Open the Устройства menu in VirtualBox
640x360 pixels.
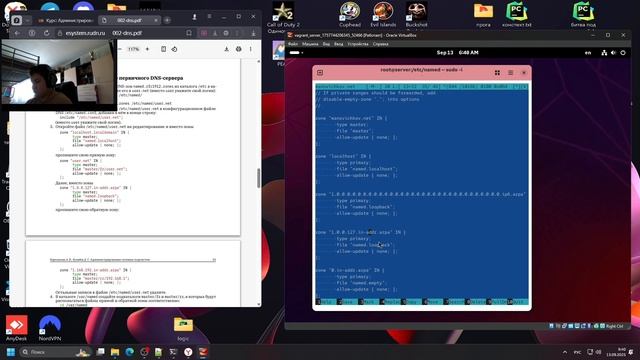(358, 44)
